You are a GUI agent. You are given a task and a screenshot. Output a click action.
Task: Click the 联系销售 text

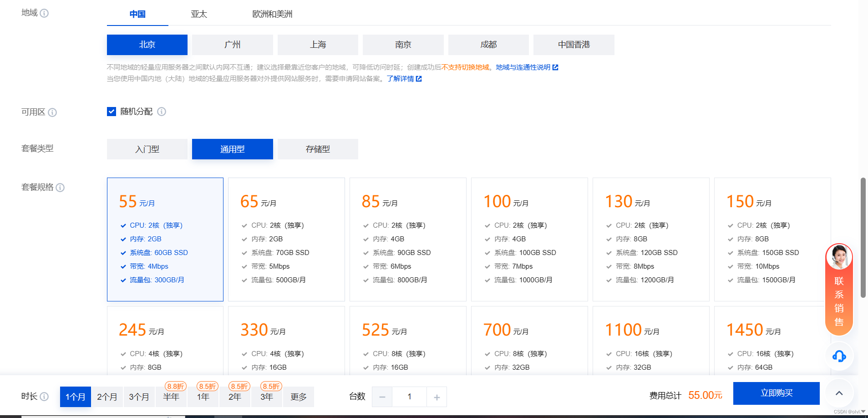coord(839,301)
